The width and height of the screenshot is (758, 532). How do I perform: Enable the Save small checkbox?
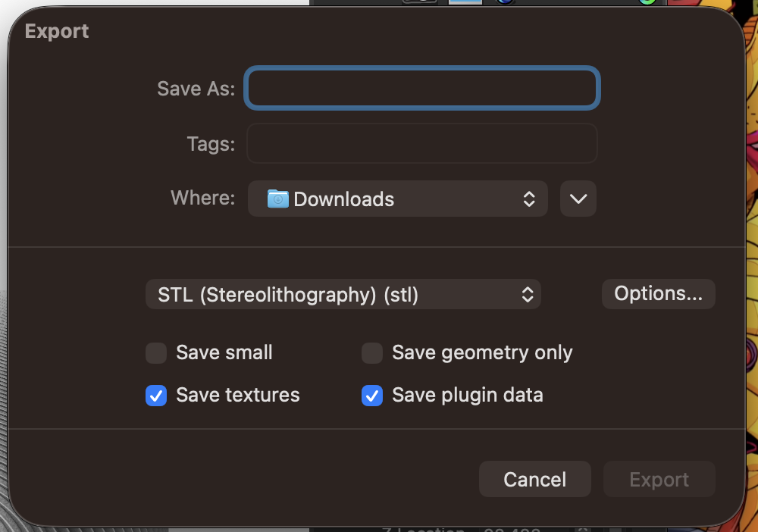(156, 353)
